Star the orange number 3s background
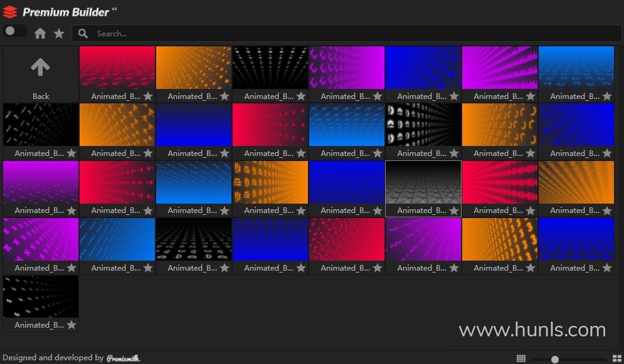624x364 pixels. (531, 268)
